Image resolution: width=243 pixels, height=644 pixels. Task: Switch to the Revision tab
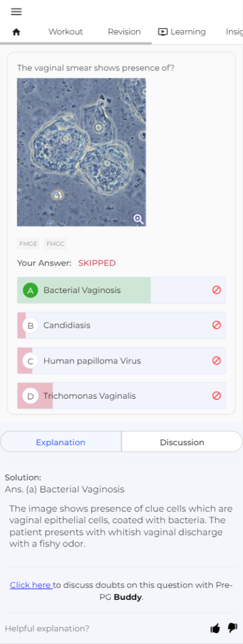tap(124, 32)
